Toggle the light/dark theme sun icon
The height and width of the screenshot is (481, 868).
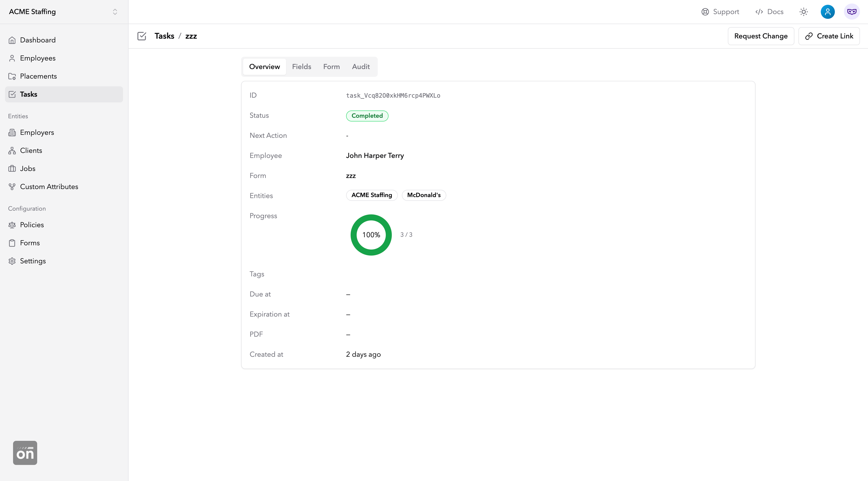(804, 12)
